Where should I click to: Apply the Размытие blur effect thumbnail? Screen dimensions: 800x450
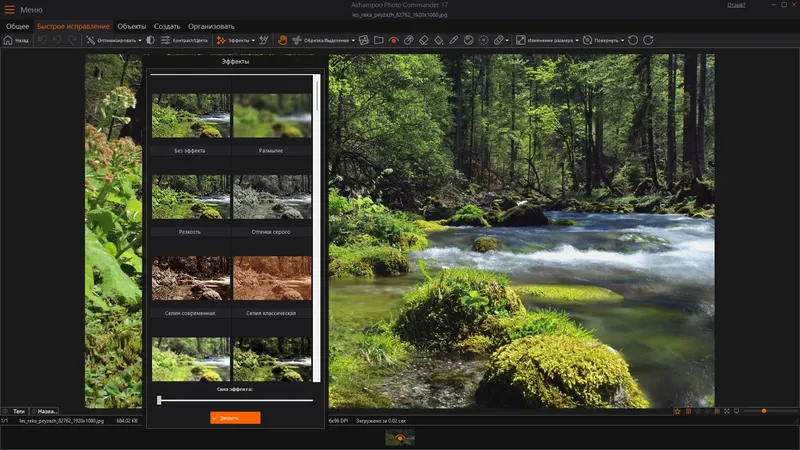coord(272,115)
